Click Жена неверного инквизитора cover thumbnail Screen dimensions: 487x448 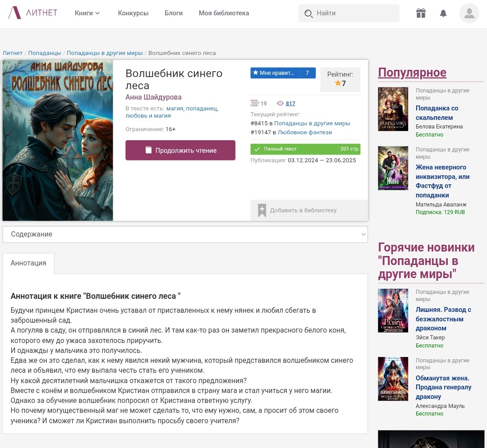(x=393, y=168)
